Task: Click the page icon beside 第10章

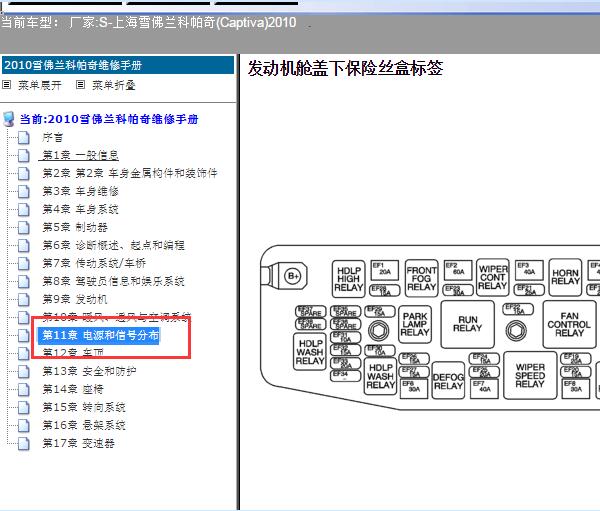Action: tap(24, 317)
